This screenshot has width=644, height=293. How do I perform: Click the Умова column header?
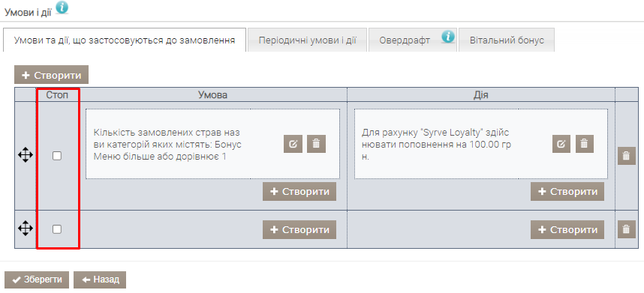click(213, 95)
